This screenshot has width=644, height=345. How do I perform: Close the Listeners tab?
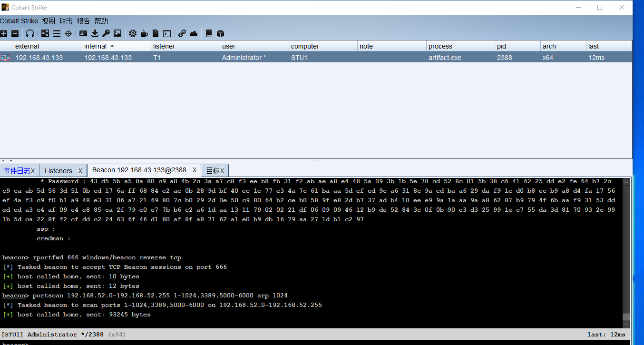(80, 171)
